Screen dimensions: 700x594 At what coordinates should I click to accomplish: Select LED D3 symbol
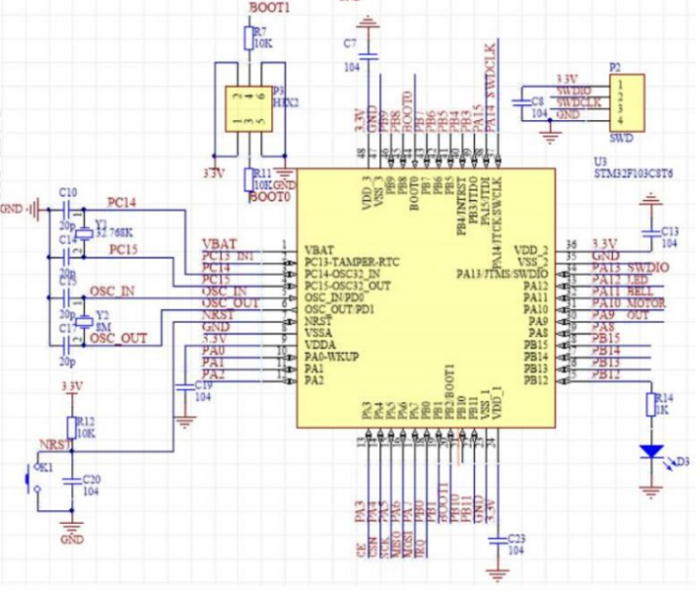click(x=651, y=452)
